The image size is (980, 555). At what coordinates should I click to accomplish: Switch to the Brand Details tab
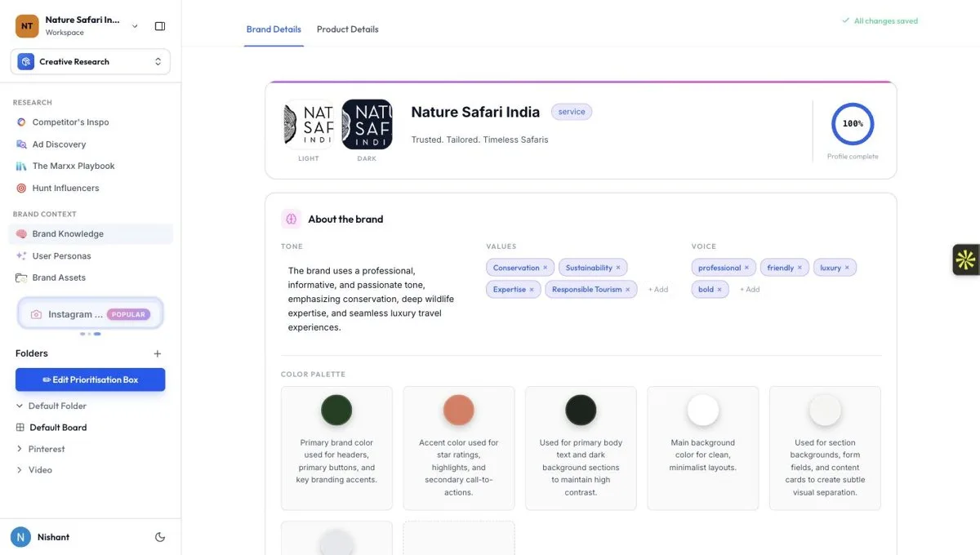274,29
